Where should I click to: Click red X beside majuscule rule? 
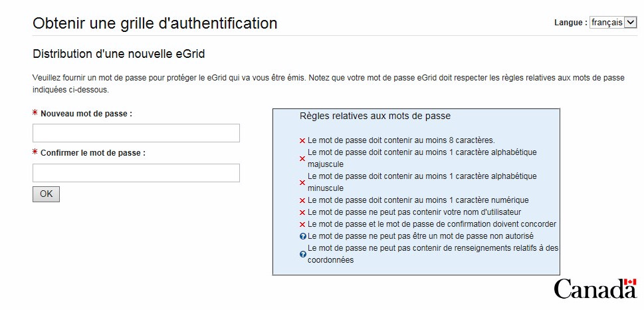point(302,158)
